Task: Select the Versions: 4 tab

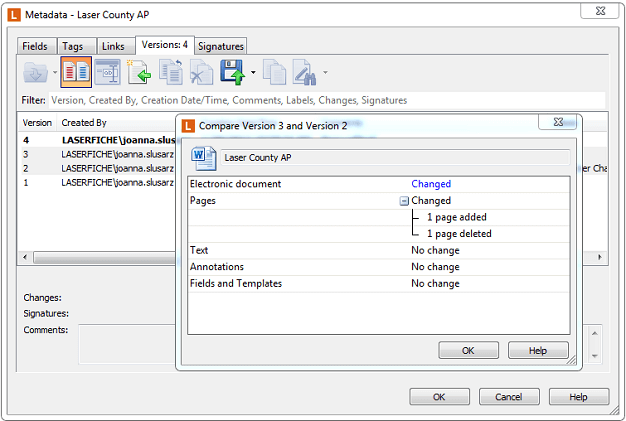Action: pyautogui.click(x=164, y=45)
